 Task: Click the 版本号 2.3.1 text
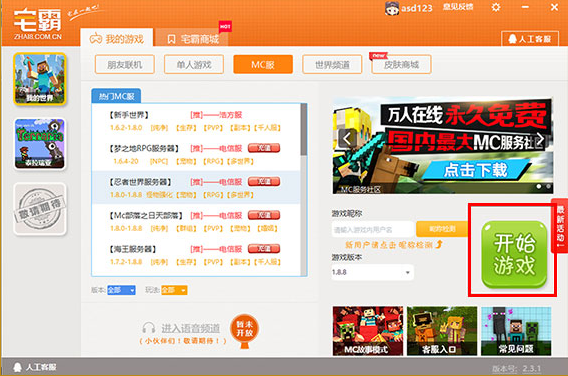[517, 369]
